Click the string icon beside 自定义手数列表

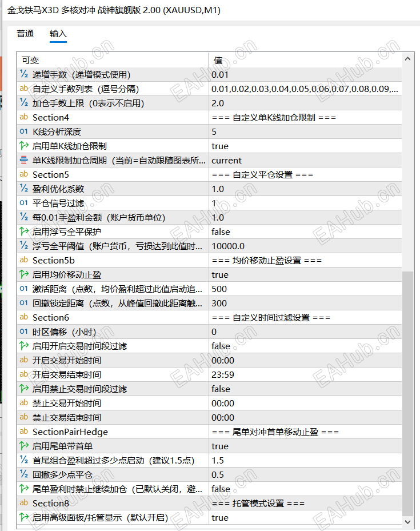pyautogui.click(x=23, y=89)
